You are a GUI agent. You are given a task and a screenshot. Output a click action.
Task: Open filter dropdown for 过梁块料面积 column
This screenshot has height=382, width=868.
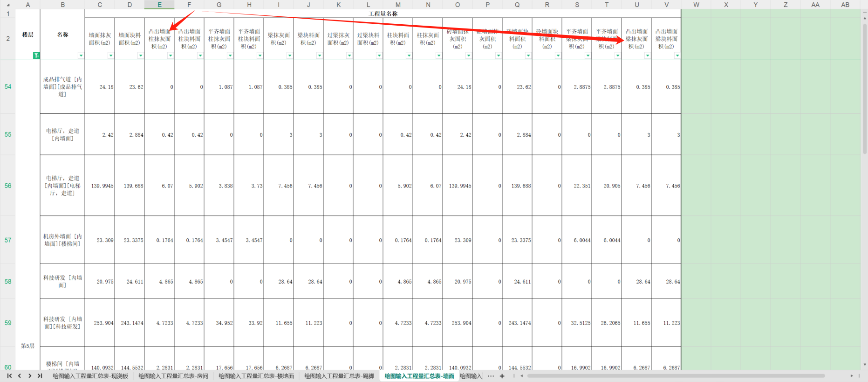[x=379, y=56]
